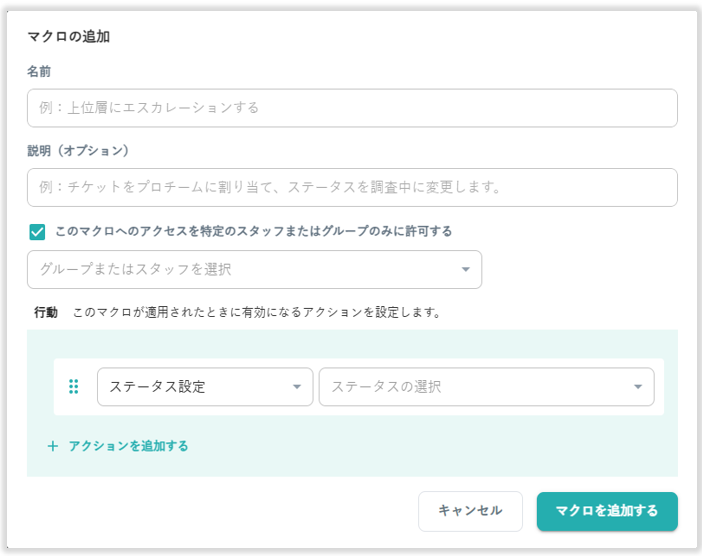
Task: Submit with the マクロを追加する button
Action: point(606,511)
